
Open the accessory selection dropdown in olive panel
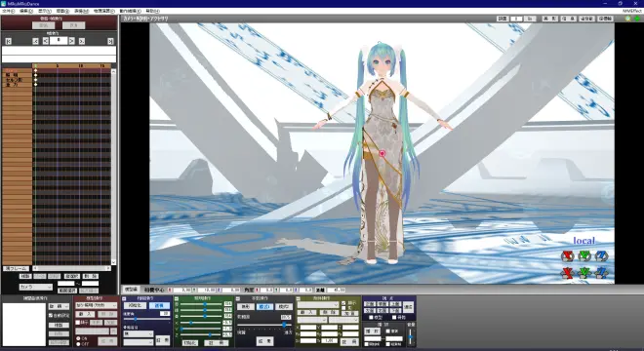point(318,305)
